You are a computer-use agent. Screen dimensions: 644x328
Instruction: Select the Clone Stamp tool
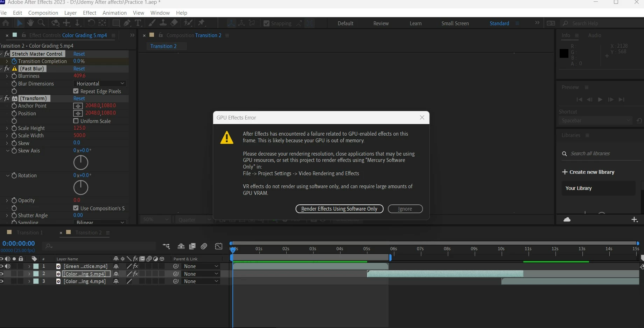click(x=163, y=23)
